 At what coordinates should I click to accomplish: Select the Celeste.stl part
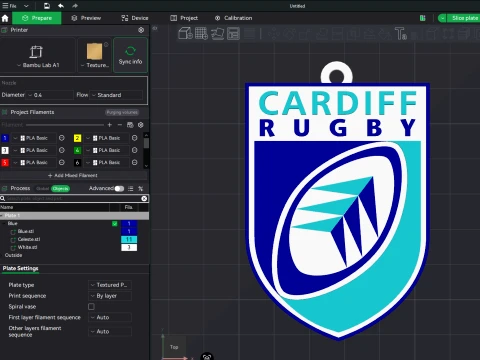click(29, 239)
